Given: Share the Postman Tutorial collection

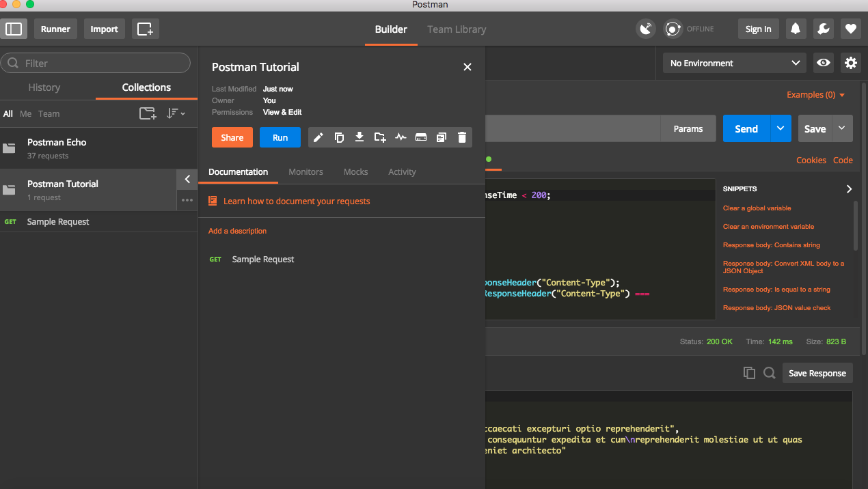Looking at the screenshot, I should coord(232,137).
